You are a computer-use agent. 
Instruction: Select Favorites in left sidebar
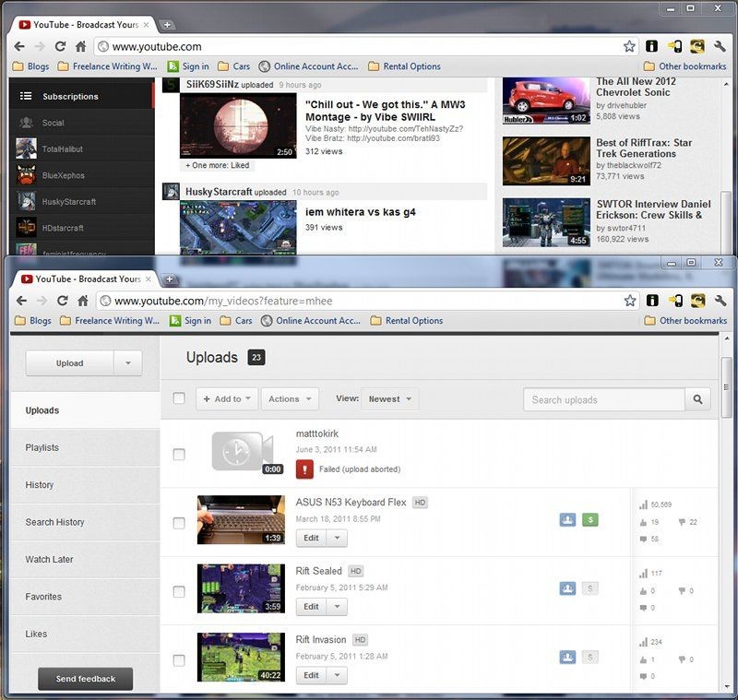(85, 597)
